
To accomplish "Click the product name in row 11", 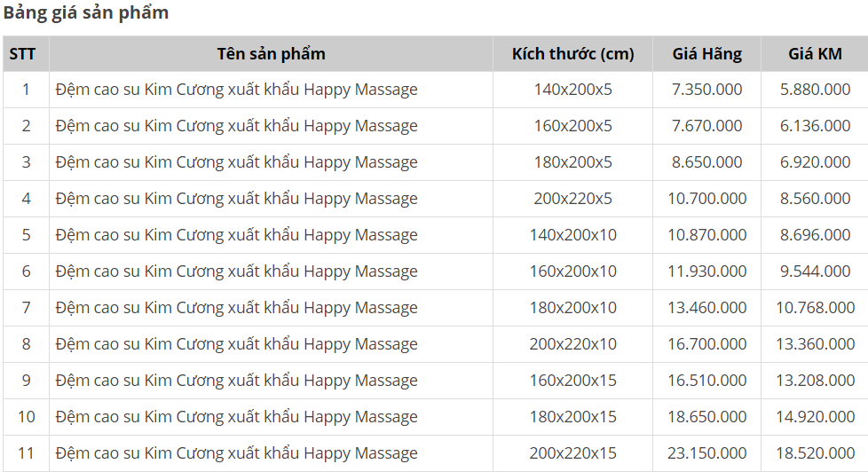I will pyautogui.click(x=236, y=453).
